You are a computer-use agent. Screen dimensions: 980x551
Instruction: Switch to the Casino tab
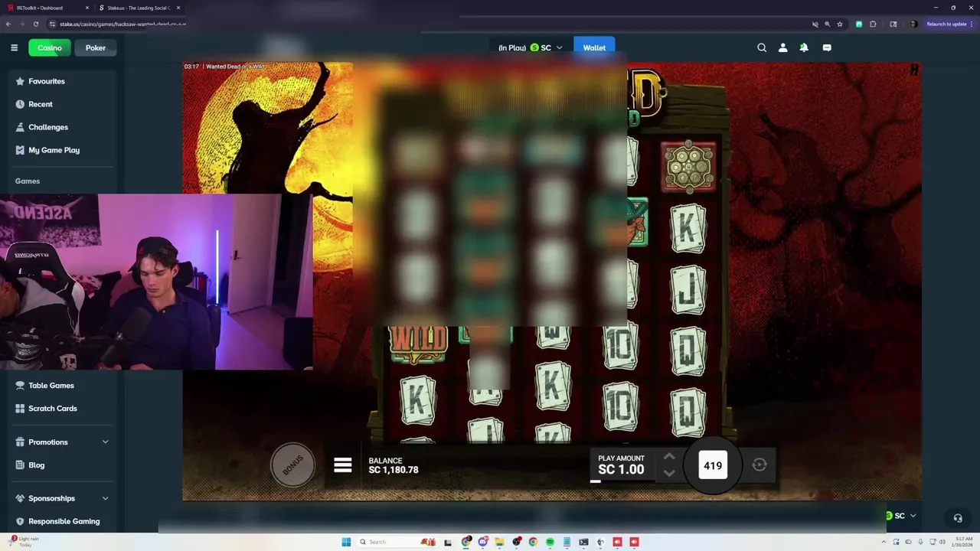click(x=50, y=47)
